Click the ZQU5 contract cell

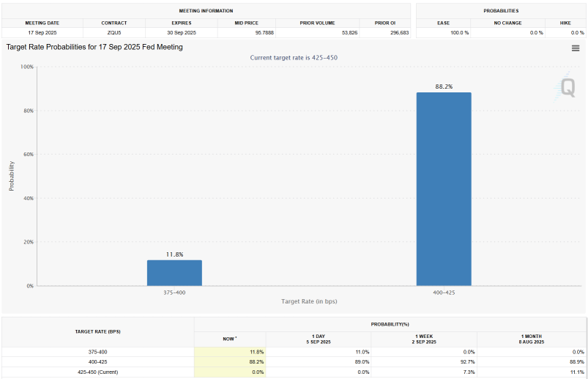115,33
